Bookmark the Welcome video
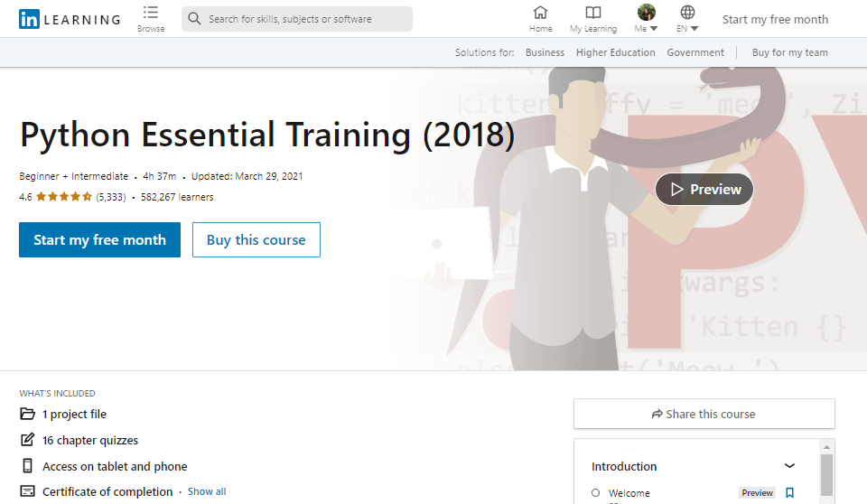Screen dimensions: 867x504 tap(789, 492)
